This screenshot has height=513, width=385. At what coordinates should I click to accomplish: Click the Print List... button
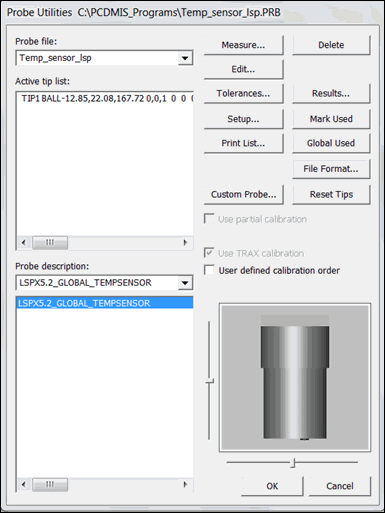pos(243,143)
